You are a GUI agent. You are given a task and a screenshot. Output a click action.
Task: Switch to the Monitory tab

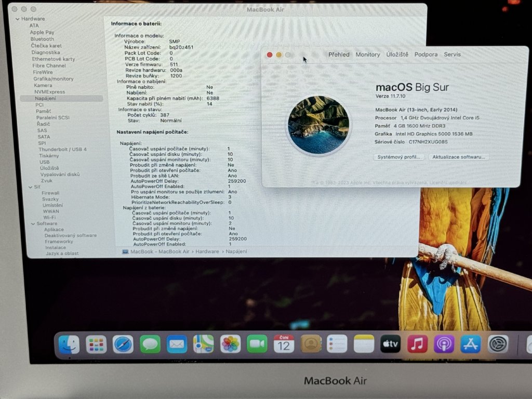coord(368,55)
